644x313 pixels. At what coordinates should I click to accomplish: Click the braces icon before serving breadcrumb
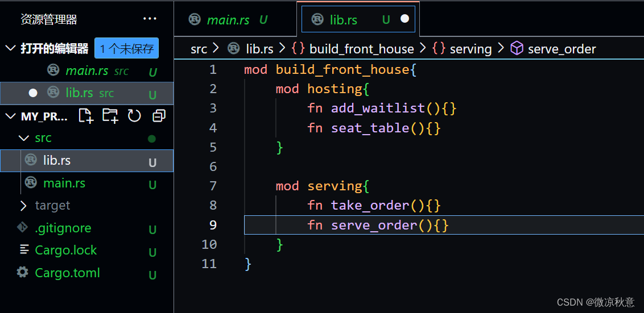pos(439,49)
